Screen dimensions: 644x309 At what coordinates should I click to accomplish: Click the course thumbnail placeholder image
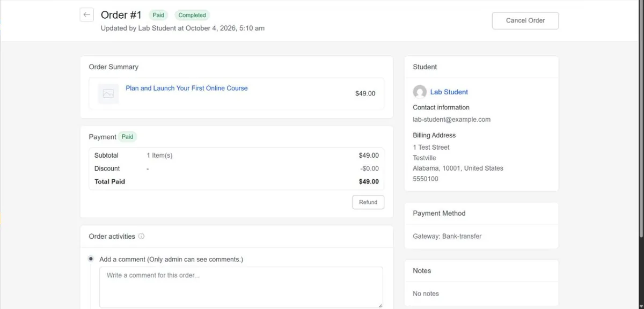[x=108, y=93]
